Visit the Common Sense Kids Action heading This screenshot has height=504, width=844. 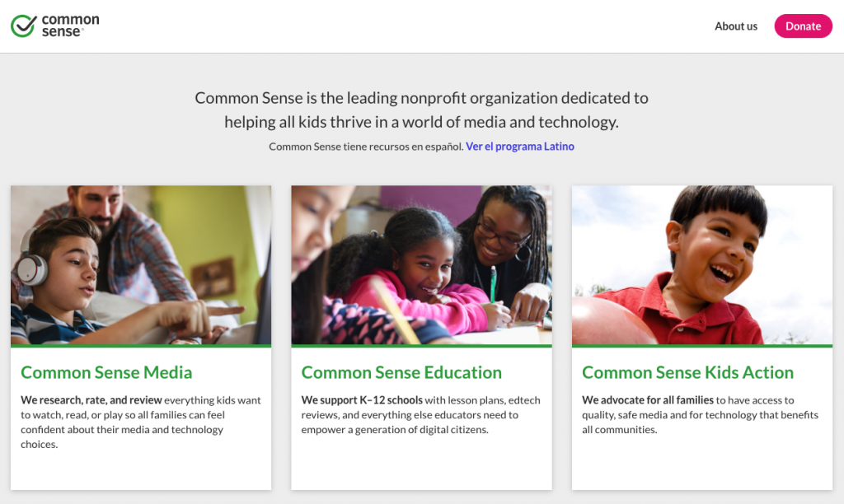point(687,372)
